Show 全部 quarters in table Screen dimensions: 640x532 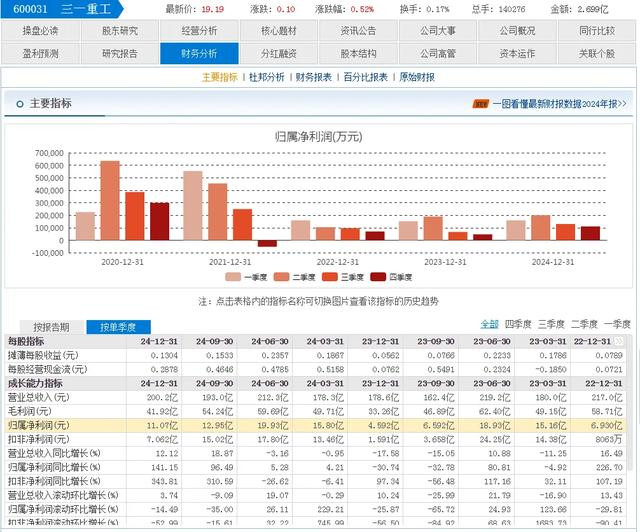489,324
